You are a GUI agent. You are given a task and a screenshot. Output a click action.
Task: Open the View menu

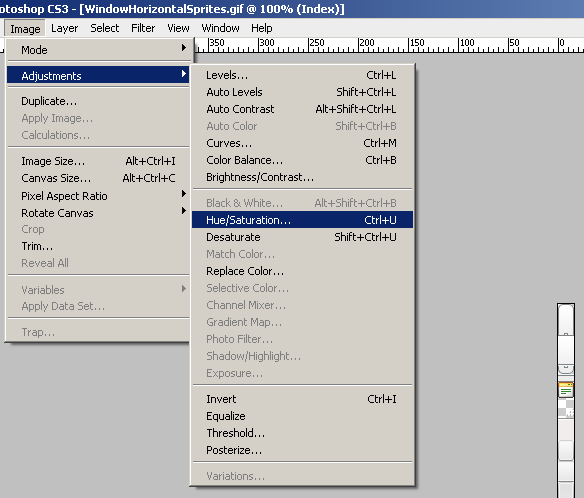(x=178, y=28)
